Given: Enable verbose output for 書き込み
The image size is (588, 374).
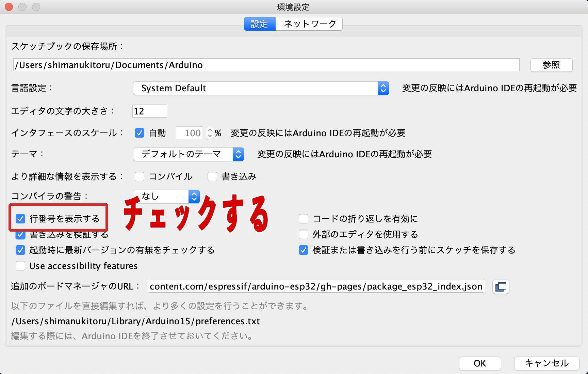Looking at the screenshot, I should pos(212,176).
